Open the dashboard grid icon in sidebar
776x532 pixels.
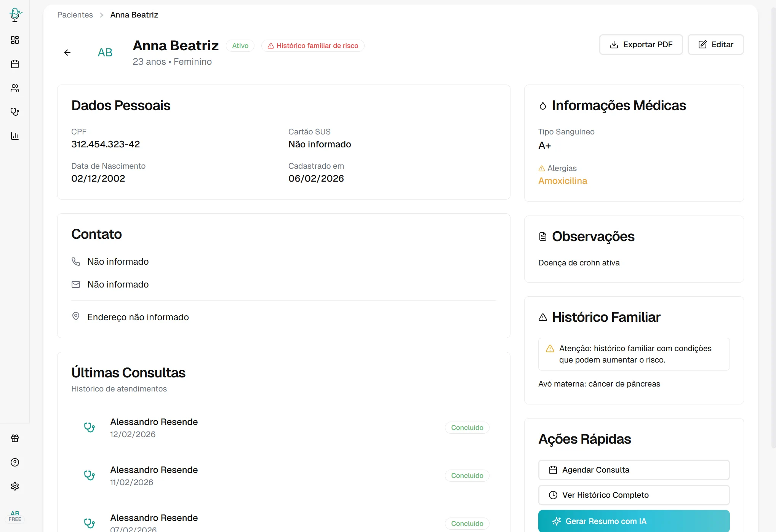(x=15, y=40)
